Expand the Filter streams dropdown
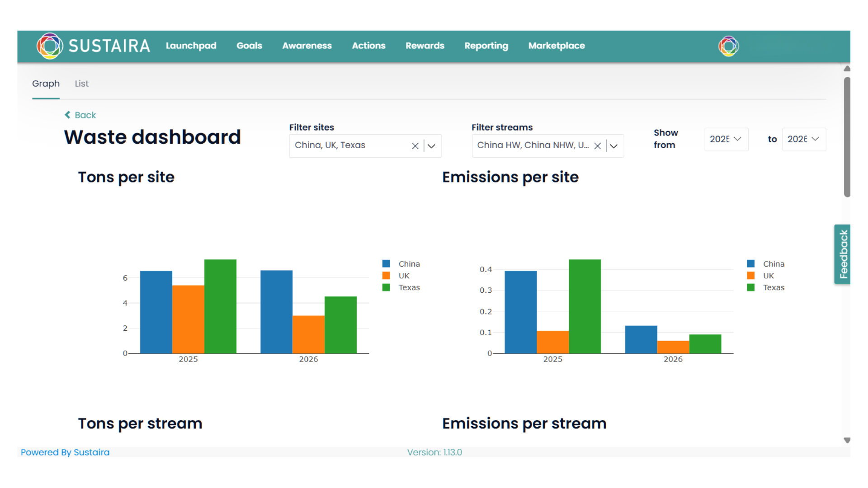This screenshot has height=488, width=868. [x=613, y=146]
